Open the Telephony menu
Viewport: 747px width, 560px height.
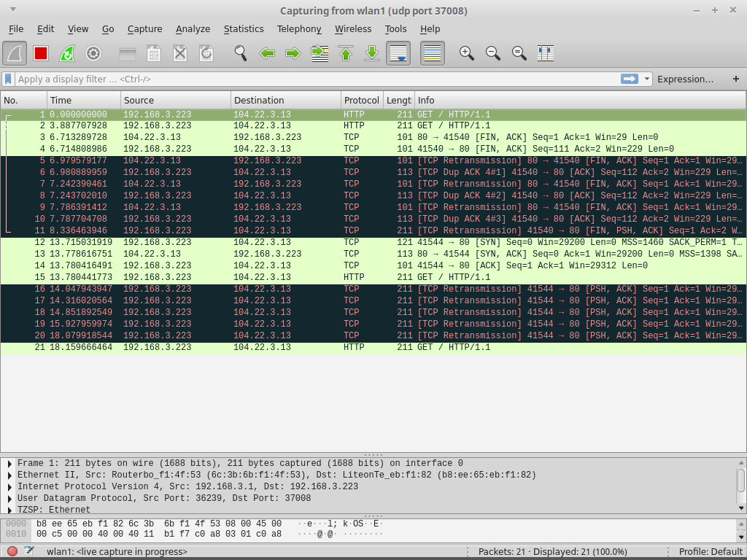tap(299, 29)
